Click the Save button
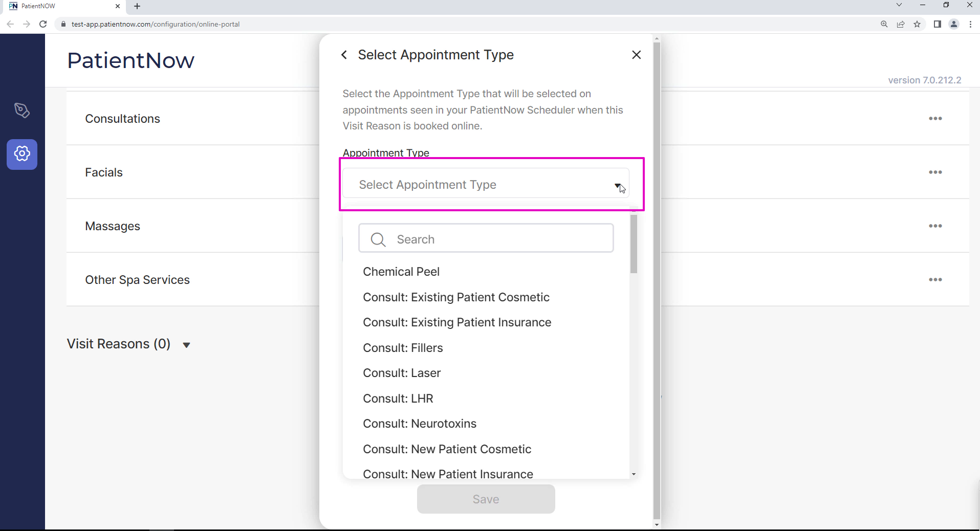The image size is (980, 531). tap(486, 499)
